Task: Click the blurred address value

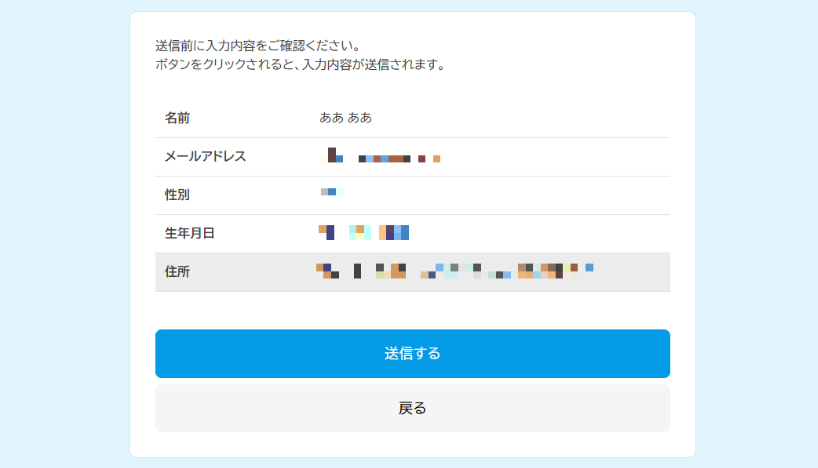Action: pyautogui.click(x=455, y=270)
